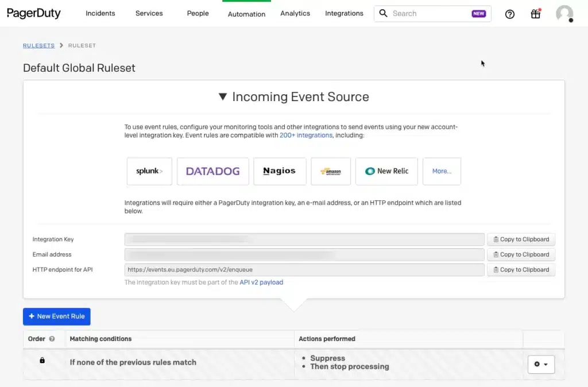Image resolution: width=588 pixels, height=387 pixels.
Task: Click the 'Suppress' action text
Action: (327, 358)
